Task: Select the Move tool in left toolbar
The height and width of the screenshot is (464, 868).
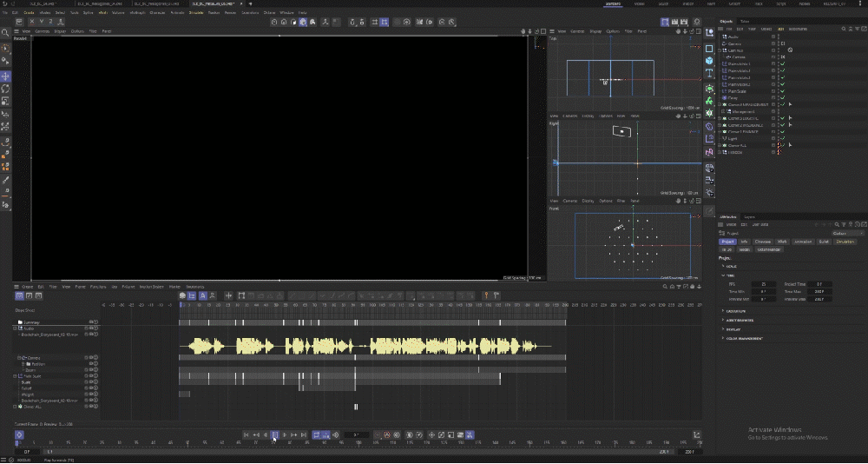Action: point(5,76)
